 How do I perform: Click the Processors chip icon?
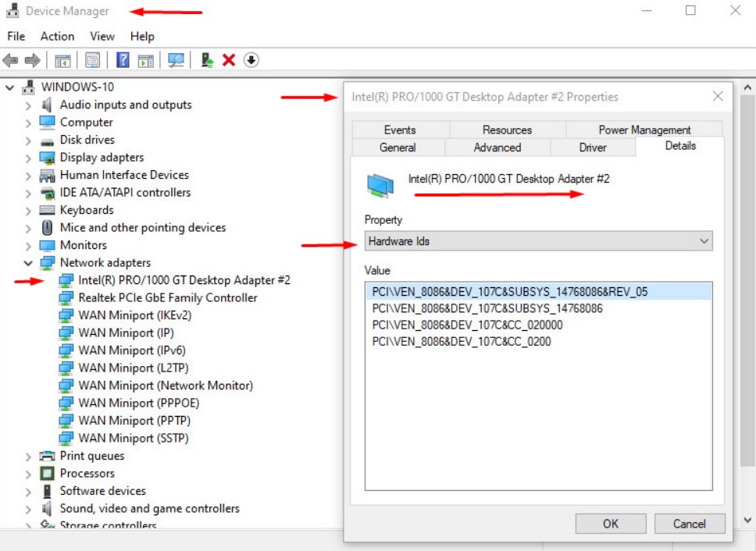47,473
